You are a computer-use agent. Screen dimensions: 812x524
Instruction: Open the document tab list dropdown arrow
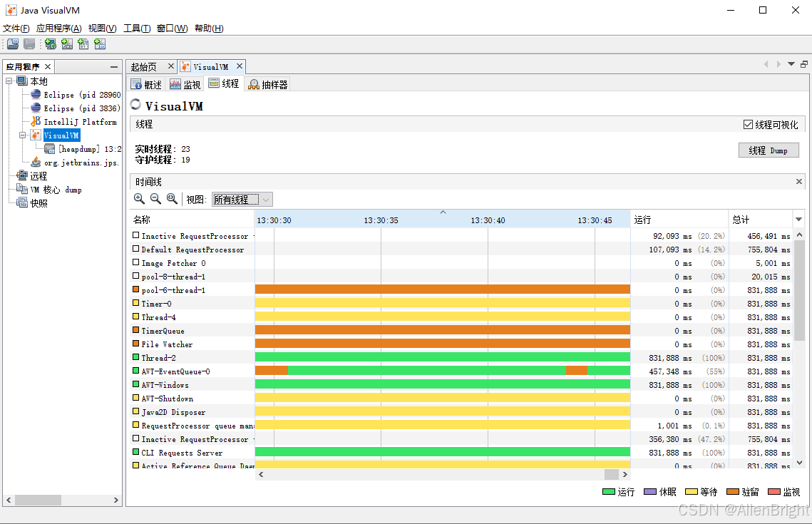pos(791,64)
